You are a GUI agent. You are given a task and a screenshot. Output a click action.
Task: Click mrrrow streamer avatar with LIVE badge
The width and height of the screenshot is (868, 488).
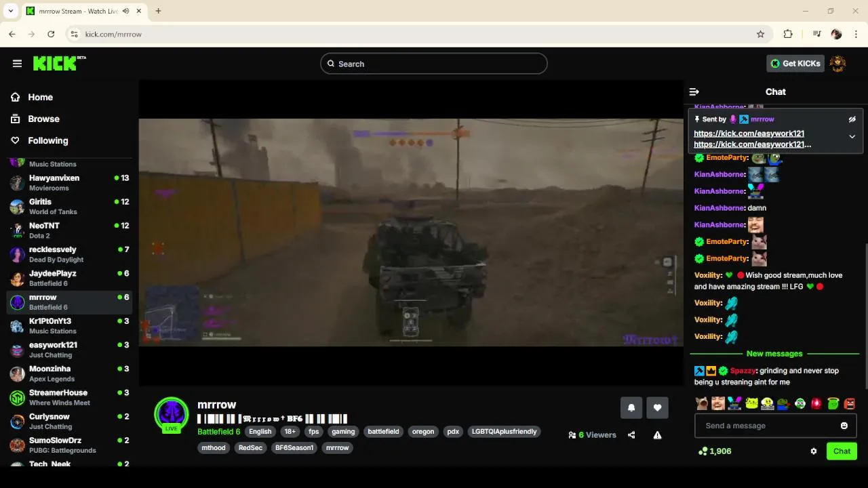[x=172, y=415]
